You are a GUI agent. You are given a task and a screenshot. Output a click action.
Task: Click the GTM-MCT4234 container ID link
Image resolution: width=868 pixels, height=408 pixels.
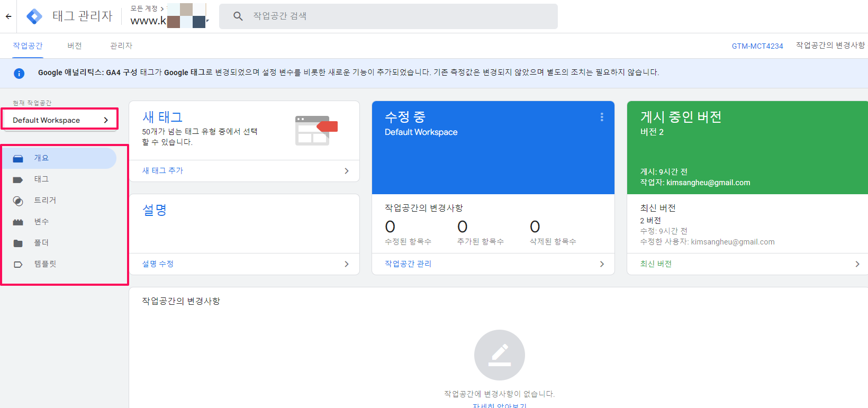pyautogui.click(x=757, y=46)
